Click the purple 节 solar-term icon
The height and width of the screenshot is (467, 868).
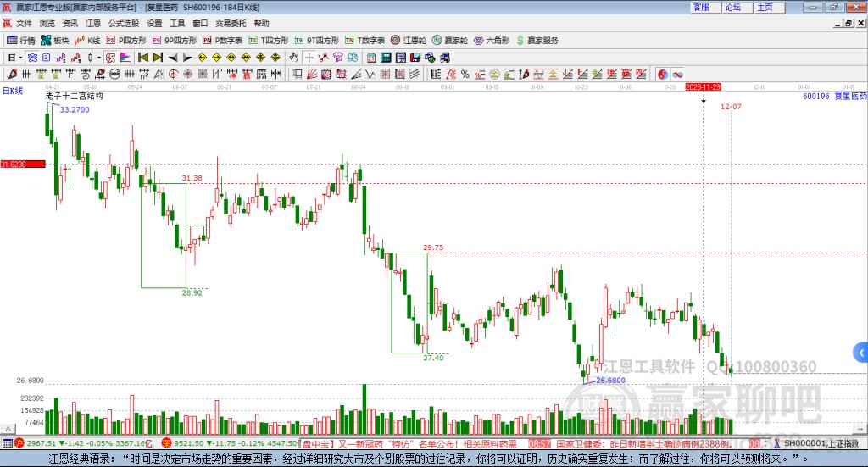point(337,58)
